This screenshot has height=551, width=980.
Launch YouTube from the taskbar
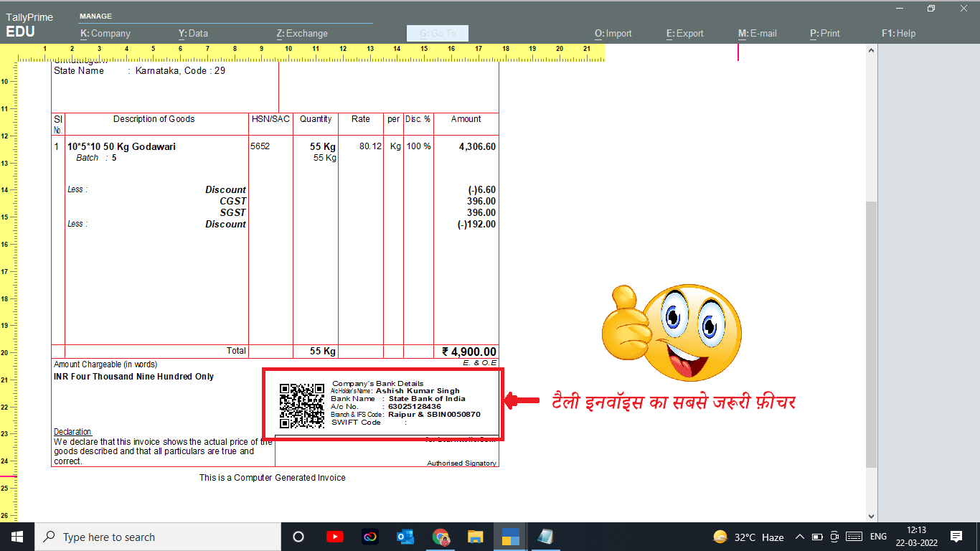pyautogui.click(x=334, y=536)
